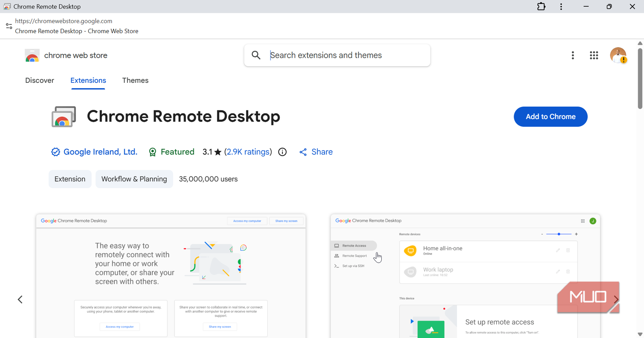Click the search magnifier icon
Image resolution: width=644 pixels, height=338 pixels.
[256, 55]
